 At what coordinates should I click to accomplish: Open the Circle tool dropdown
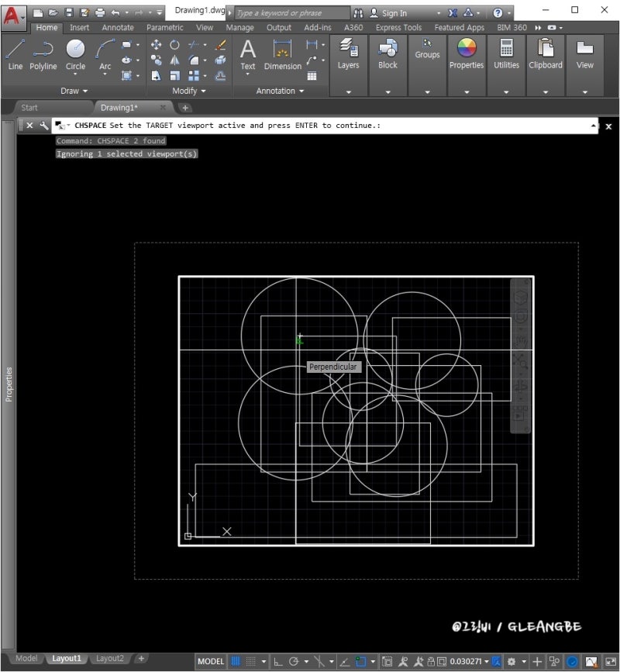click(x=75, y=73)
